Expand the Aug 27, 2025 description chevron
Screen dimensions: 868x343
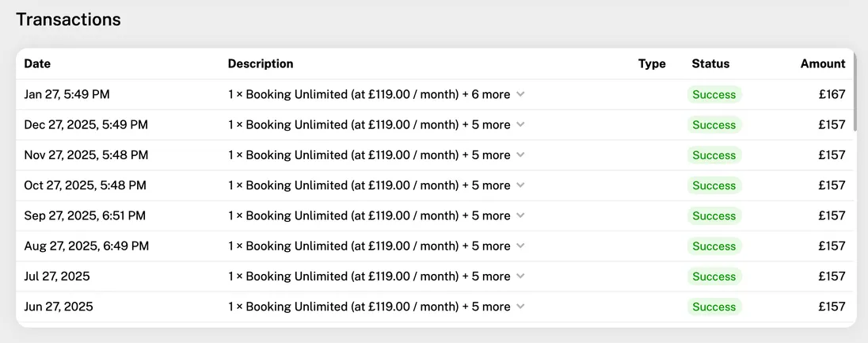tap(520, 246)
